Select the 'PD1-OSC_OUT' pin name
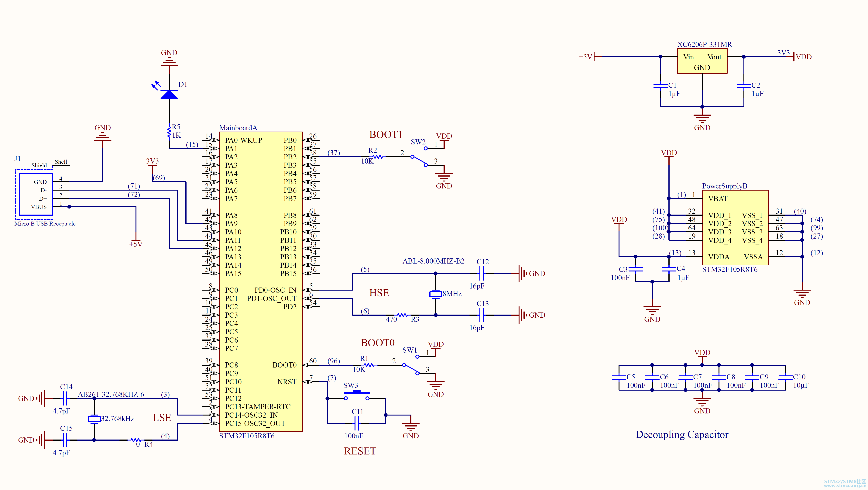 coord(272,298)
